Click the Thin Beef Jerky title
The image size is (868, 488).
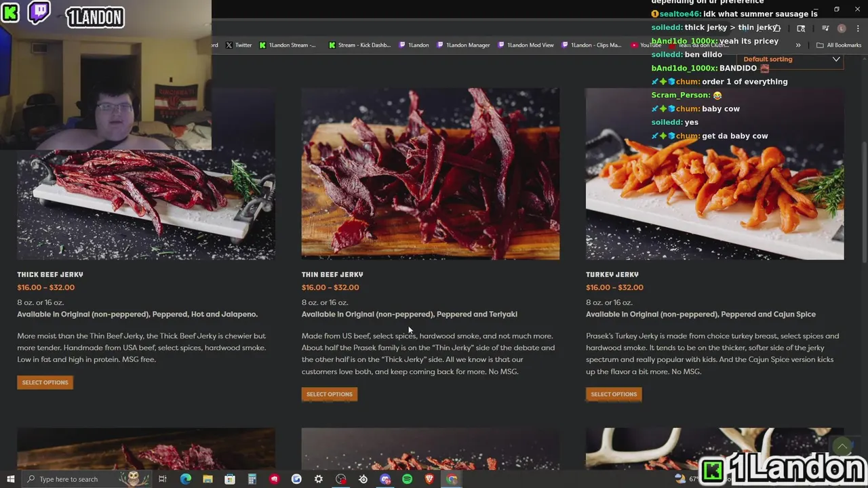point(332,274)
